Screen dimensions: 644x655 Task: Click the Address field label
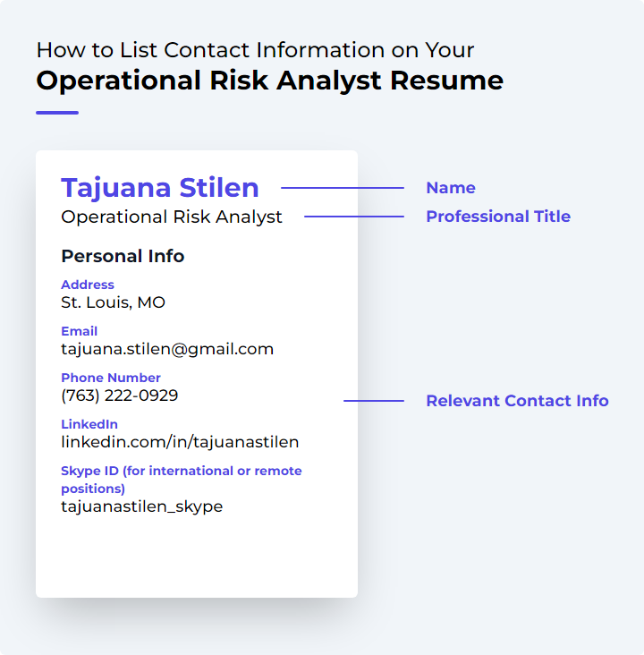click(88, 285)
